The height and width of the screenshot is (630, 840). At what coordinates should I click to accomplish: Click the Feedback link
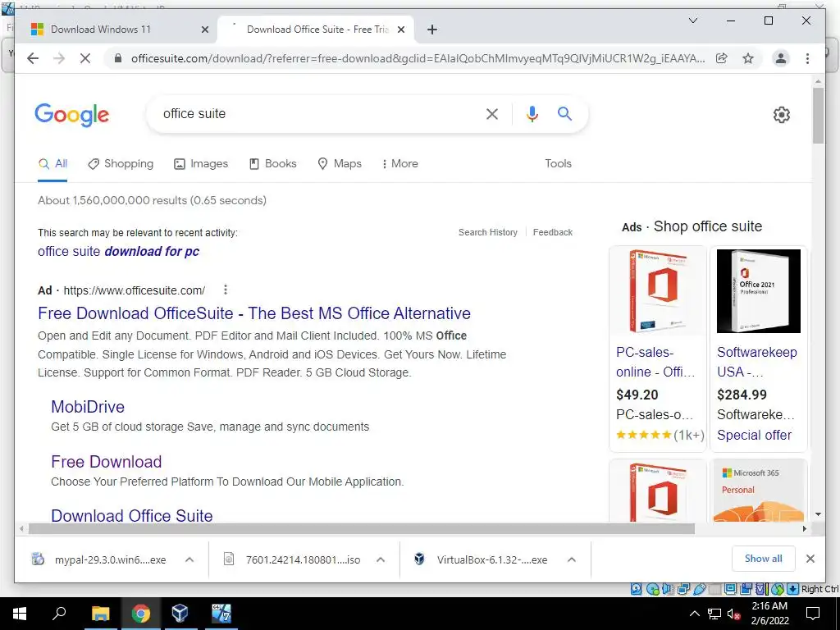[x=552, y=232]
